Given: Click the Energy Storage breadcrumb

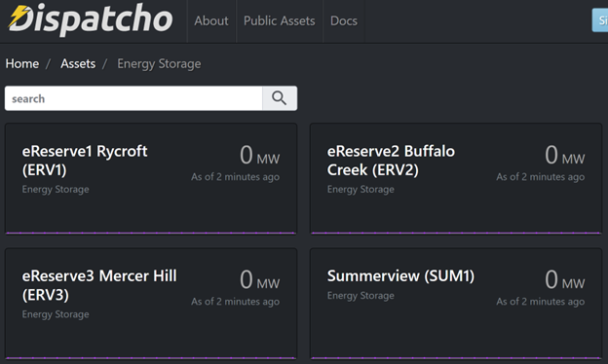Looking at the screenshot, I should click(159, 64).
